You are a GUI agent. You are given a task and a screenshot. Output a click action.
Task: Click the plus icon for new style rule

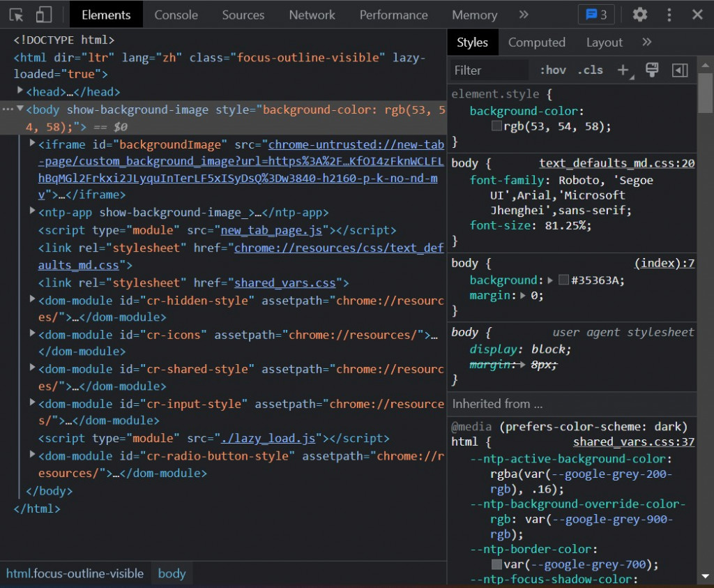(623, 70)
